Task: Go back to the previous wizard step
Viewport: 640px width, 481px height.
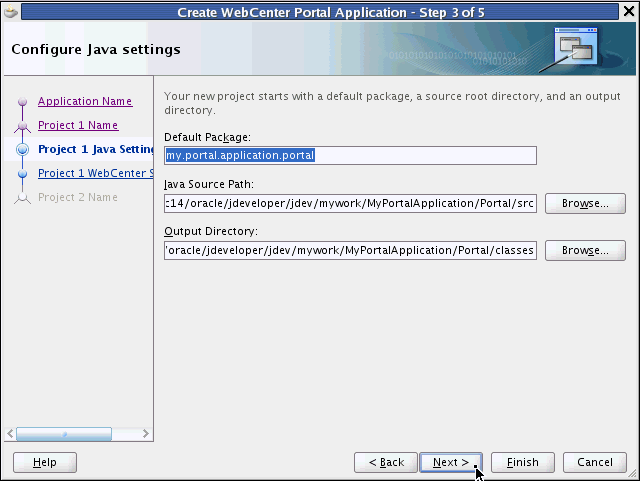Action: click(386, 462)
